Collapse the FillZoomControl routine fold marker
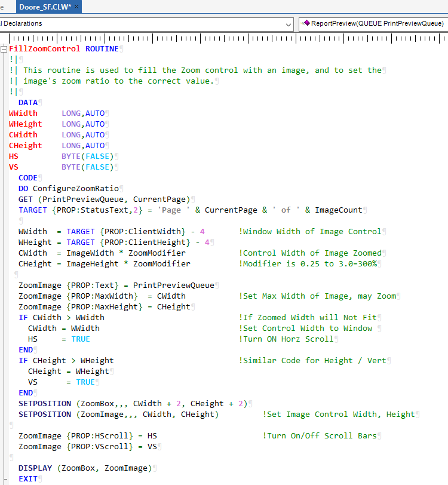The height and width of the screenshot is (485, 448). click(4, 48)
